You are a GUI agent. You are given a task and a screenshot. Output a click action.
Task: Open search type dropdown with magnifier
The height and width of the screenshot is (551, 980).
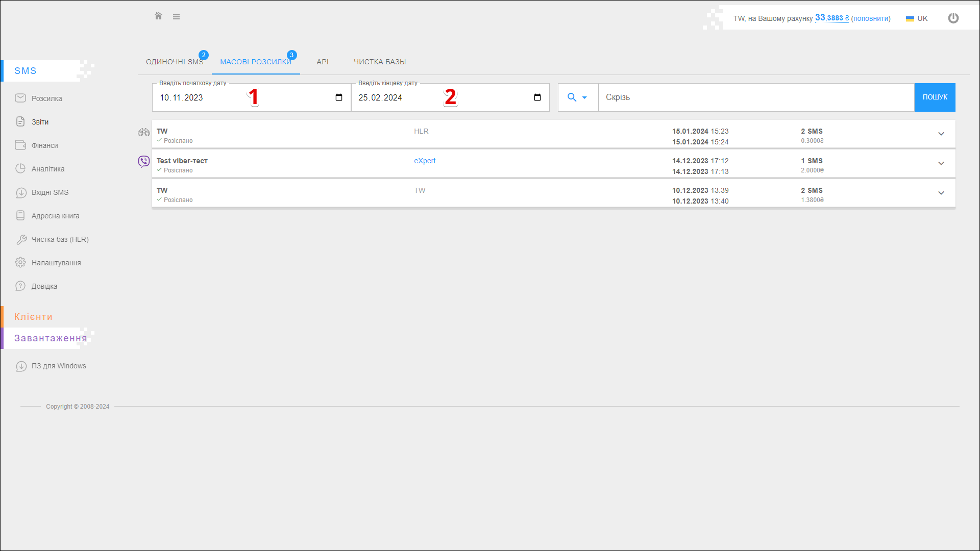[577, 97]
